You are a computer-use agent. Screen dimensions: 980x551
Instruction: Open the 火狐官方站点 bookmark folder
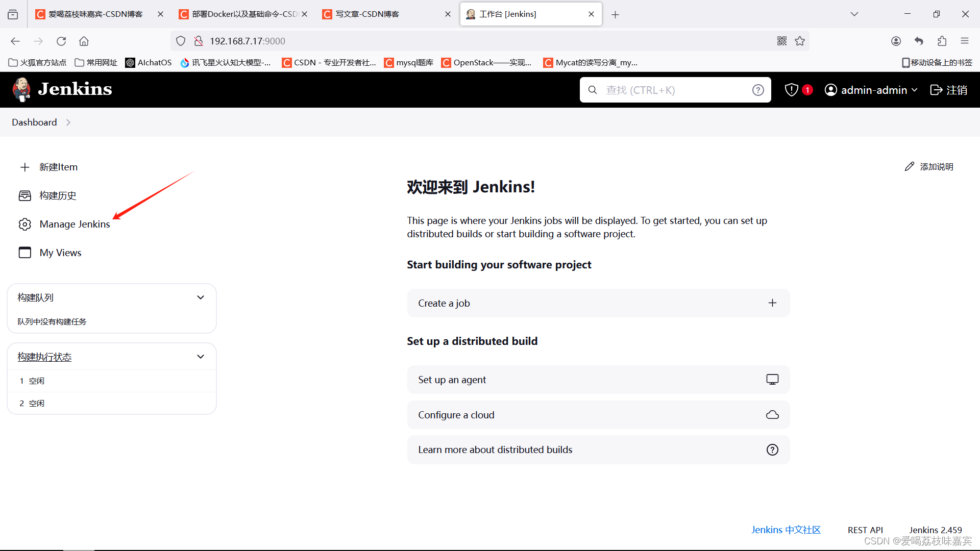(x=38, y=62)
